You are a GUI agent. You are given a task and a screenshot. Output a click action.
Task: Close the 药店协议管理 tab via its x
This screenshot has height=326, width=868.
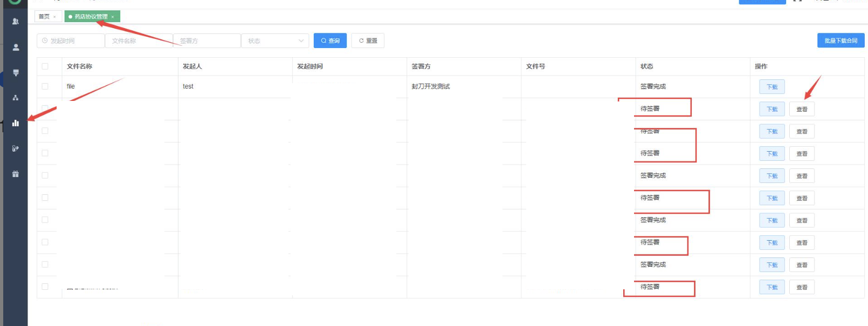pyautogui.click(x=113, y=17)
